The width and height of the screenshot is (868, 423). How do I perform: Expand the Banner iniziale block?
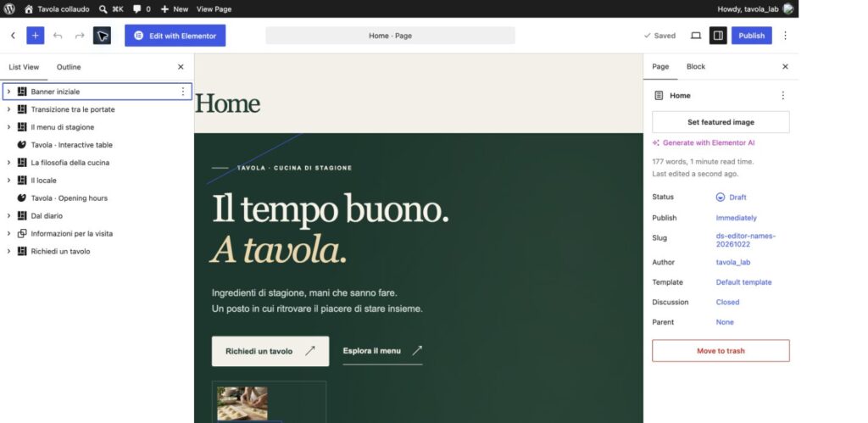pos(8,92)
